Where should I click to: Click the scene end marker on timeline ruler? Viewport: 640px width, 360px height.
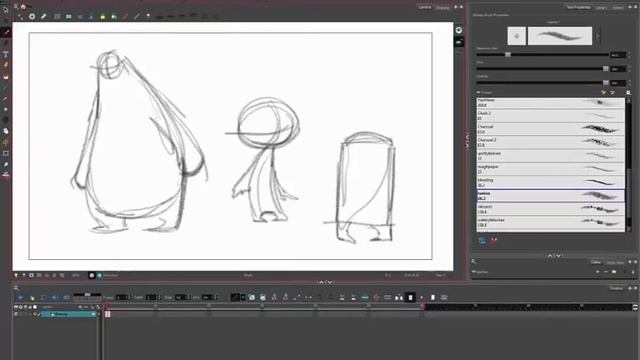(x=423, y=307)
